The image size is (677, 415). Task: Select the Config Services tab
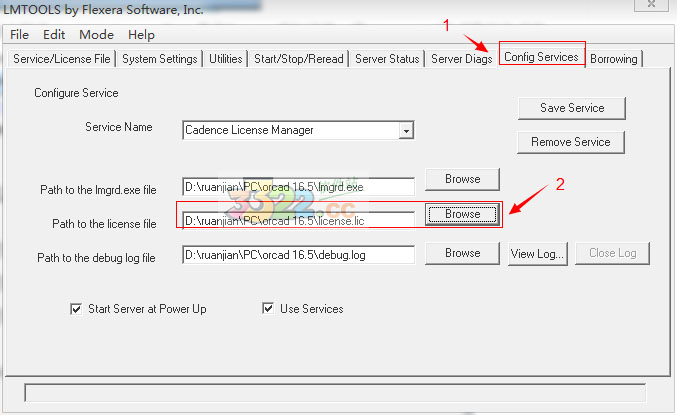coord(541,57)
